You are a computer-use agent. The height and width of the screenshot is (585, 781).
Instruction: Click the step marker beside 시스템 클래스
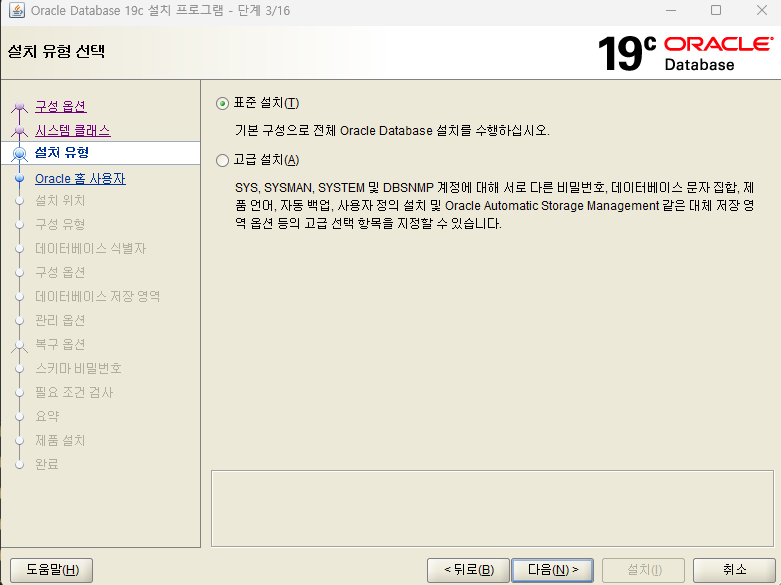(19, 131)
